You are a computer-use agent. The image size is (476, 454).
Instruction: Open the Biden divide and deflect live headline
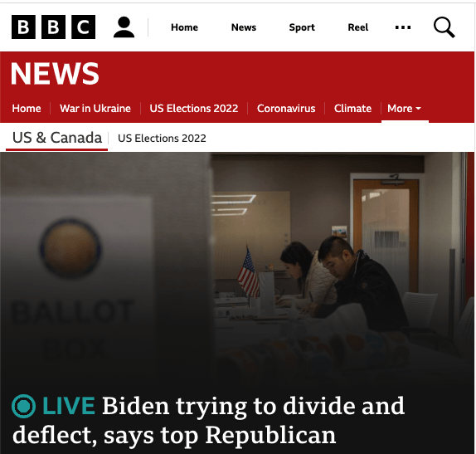coord(208,420)
